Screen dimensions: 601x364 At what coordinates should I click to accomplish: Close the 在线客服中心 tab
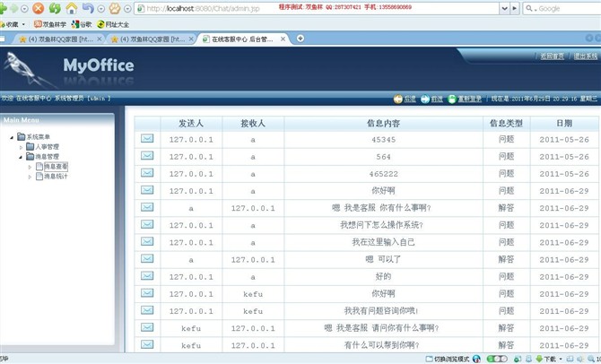283,39
